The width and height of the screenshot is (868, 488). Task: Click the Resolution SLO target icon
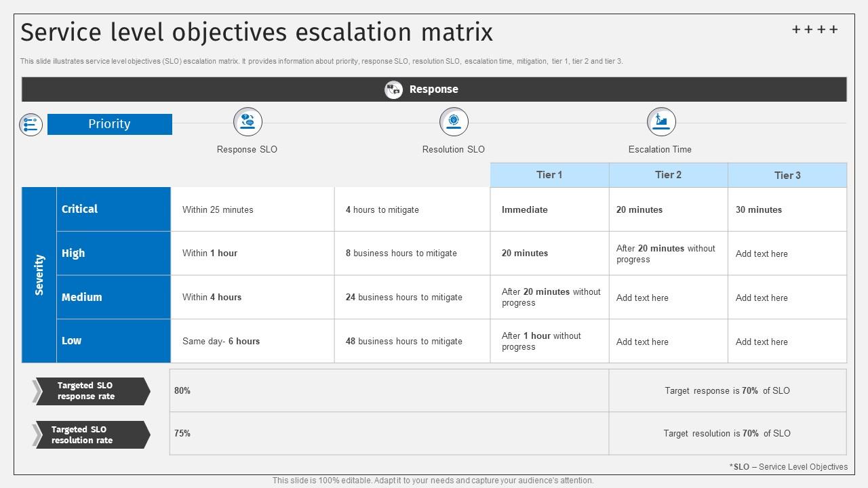[x=454, y=121]
